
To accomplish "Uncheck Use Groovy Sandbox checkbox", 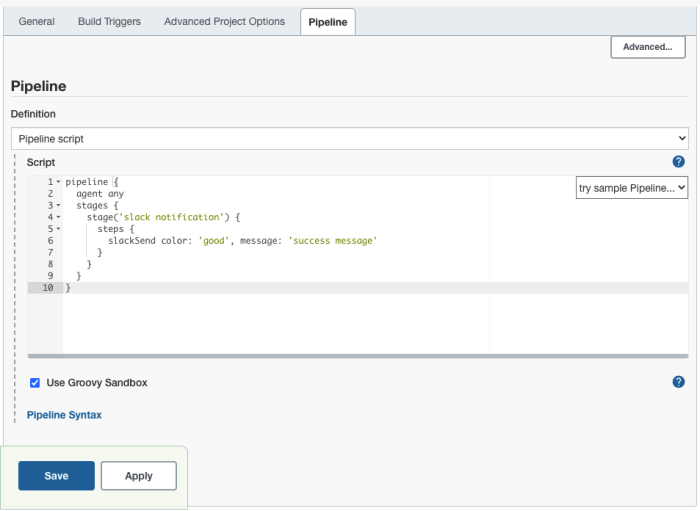I will [35, 382].
